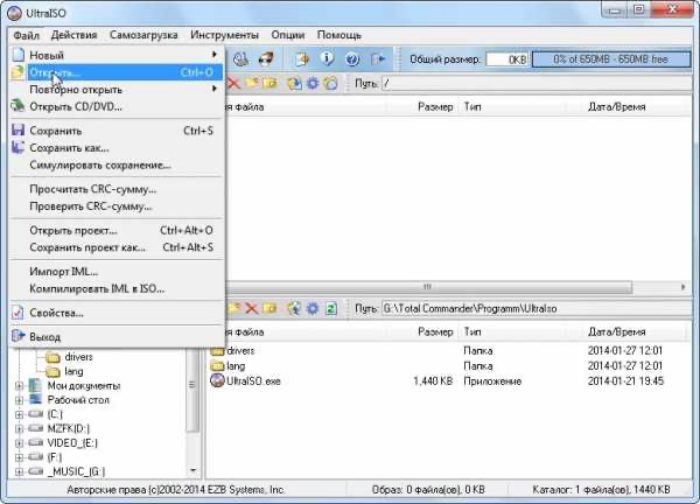Viewport: 700px width, 504px height.
Task: Select Симулировать сохранение... menu entry
Action: click(116, 165)
